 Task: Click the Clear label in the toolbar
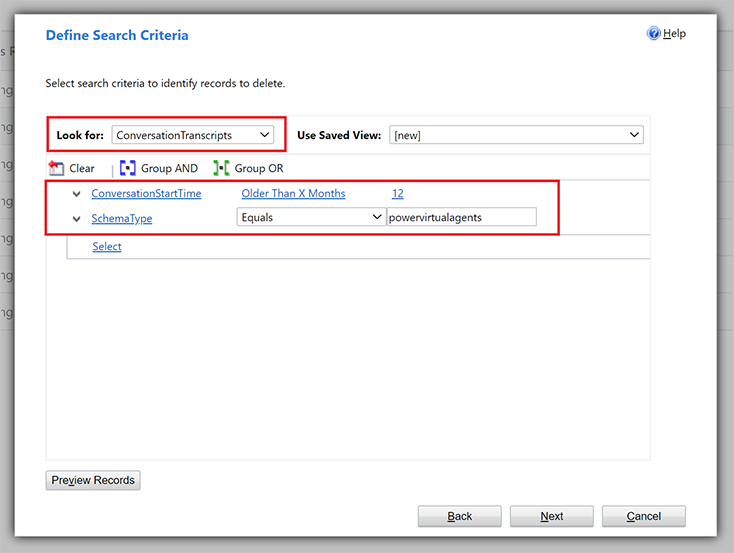[x=82, y=168]
